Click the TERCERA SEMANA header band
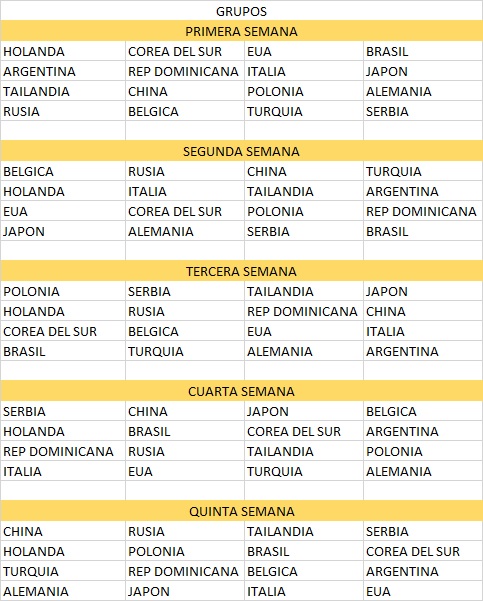The width and height of the screenshot is (483, 601). click(242, 271)
